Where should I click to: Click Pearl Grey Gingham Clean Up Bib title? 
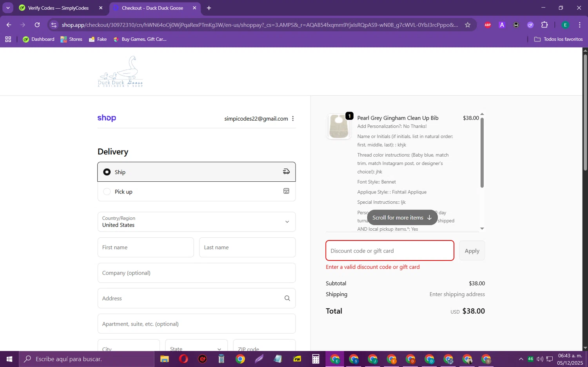[398, 118]
